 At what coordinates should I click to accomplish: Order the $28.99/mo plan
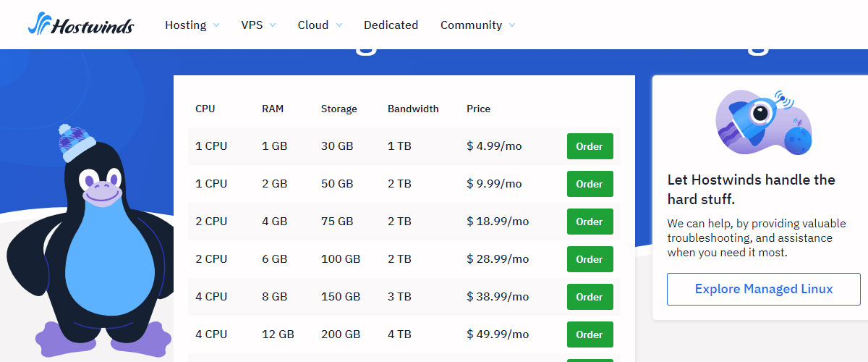(x=590, y=259)
